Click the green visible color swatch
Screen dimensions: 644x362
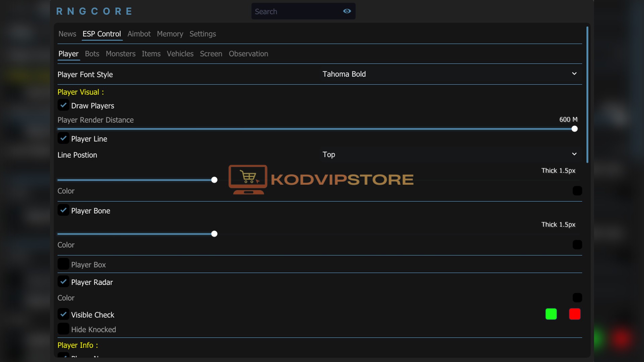(x=551, y=314)
